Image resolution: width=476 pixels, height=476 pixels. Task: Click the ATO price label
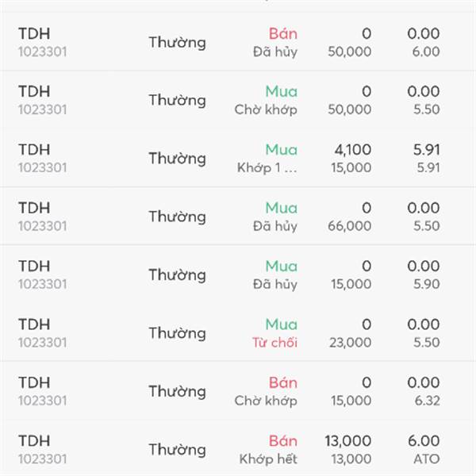pyautogui.click(x=427, y=459)
